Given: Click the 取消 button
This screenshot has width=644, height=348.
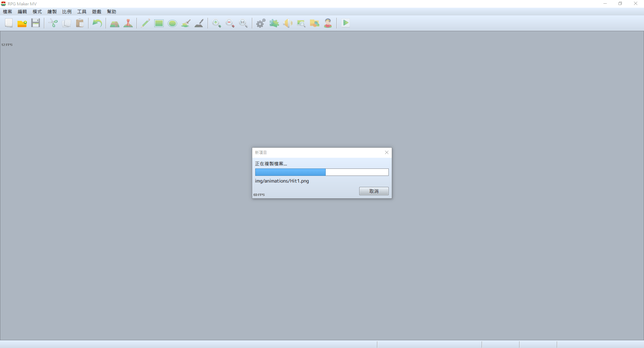Looking at the screenshot, I should [374, 191].
